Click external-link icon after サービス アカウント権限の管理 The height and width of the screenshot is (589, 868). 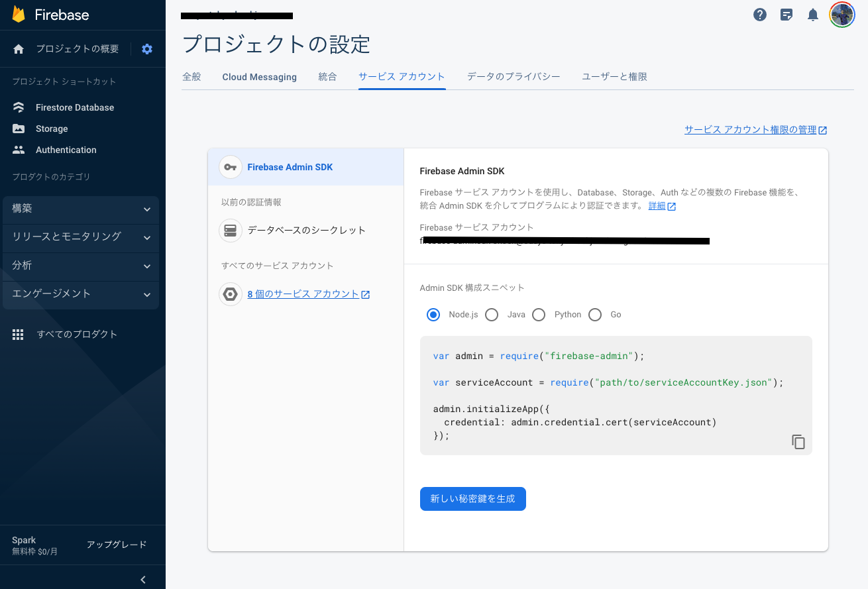coord(823,131)
